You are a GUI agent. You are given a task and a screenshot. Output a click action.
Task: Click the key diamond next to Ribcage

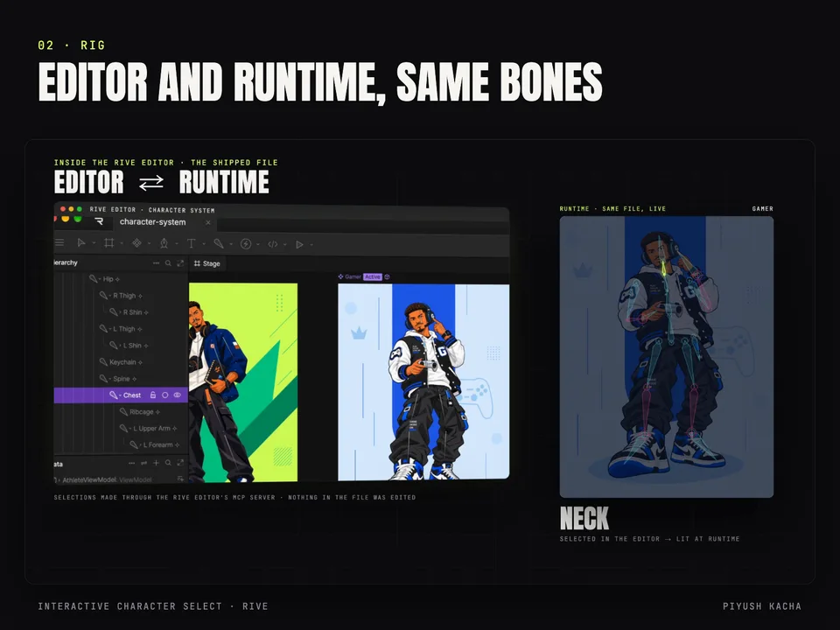(157, 412)
